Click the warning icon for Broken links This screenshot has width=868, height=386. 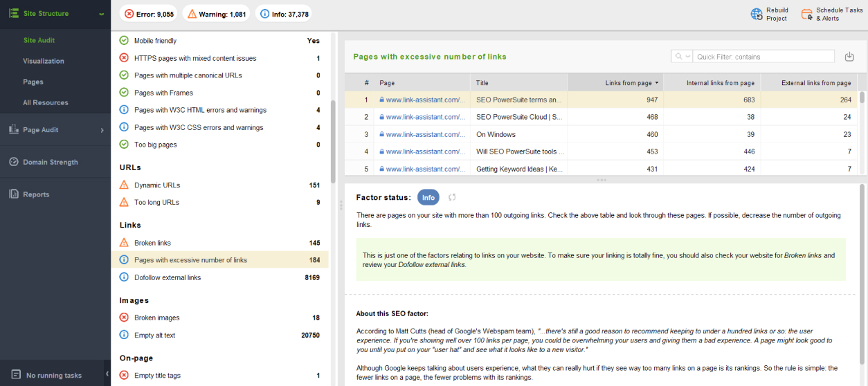pos(124,243)
